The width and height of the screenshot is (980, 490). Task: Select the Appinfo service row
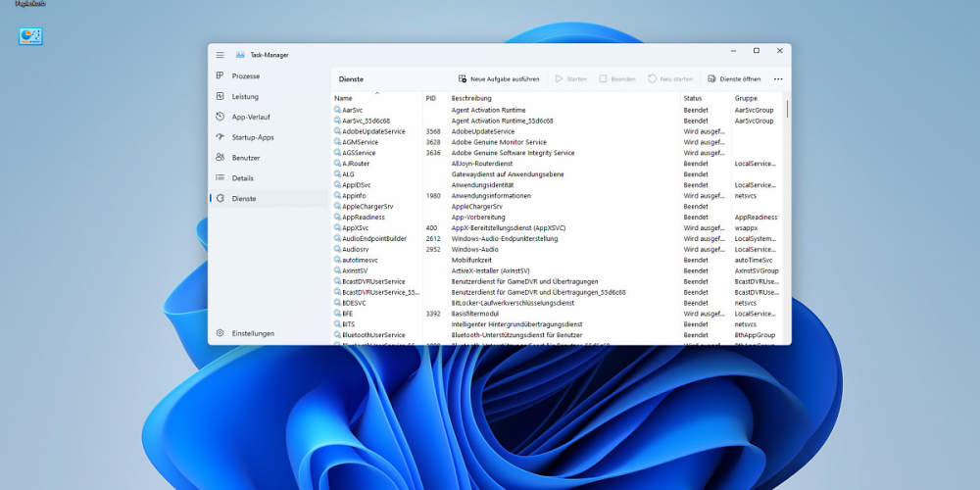(557, 196)
